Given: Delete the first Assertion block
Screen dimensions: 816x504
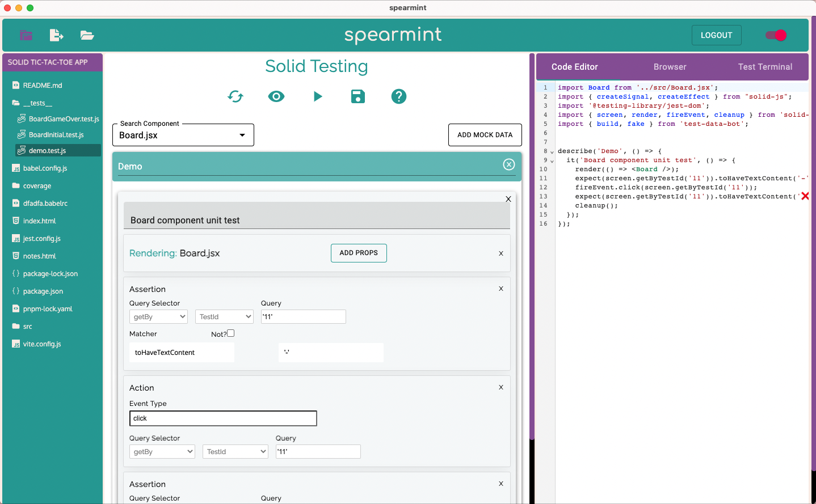Looking at the screenshot, I should tap(501, 289).
